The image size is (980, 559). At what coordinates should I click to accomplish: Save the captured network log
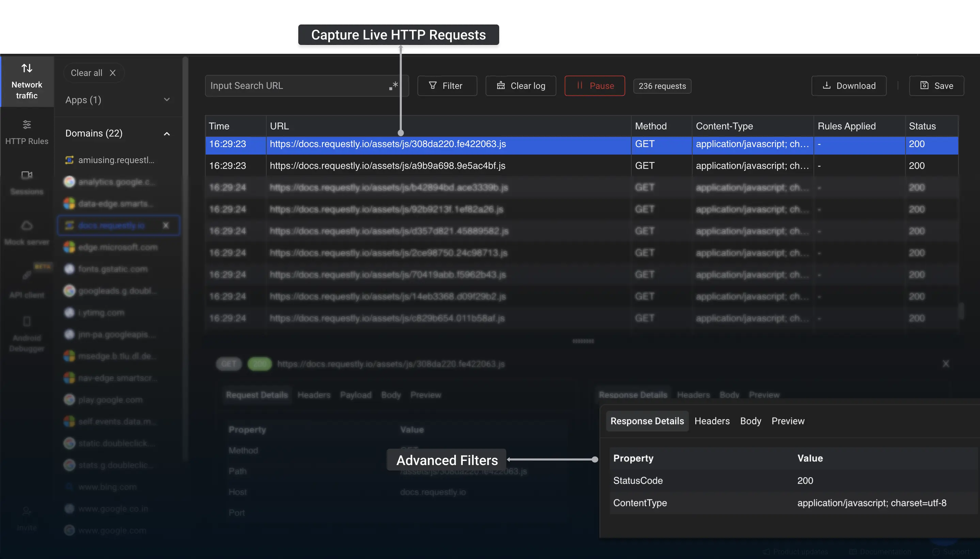coord(936,85)
